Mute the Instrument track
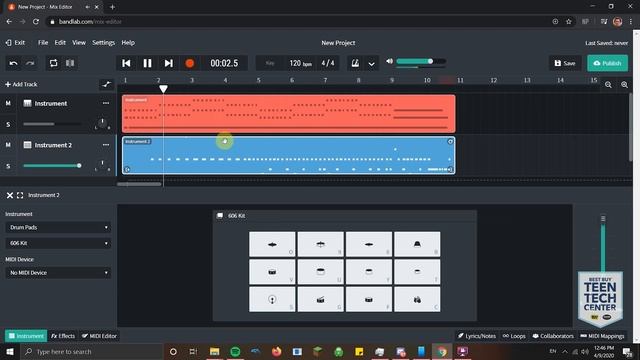The height and width of the screenshot is (360, 640). [8, 103]
